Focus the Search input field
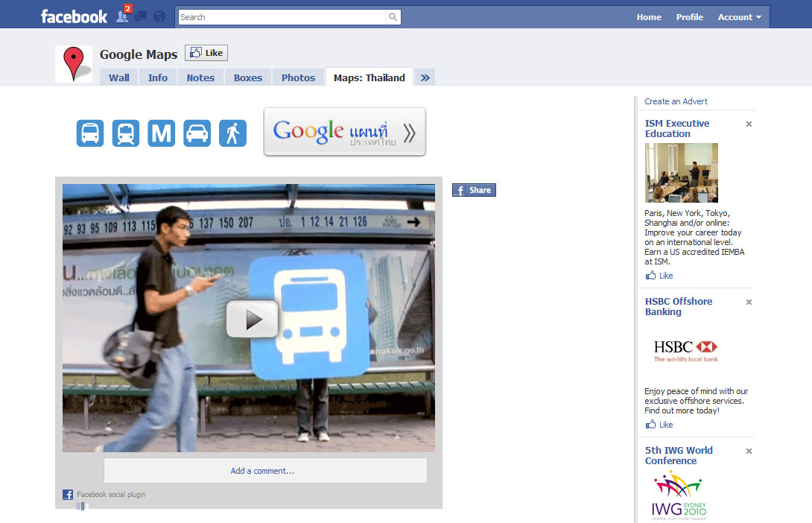 click(x=282, y=17)
